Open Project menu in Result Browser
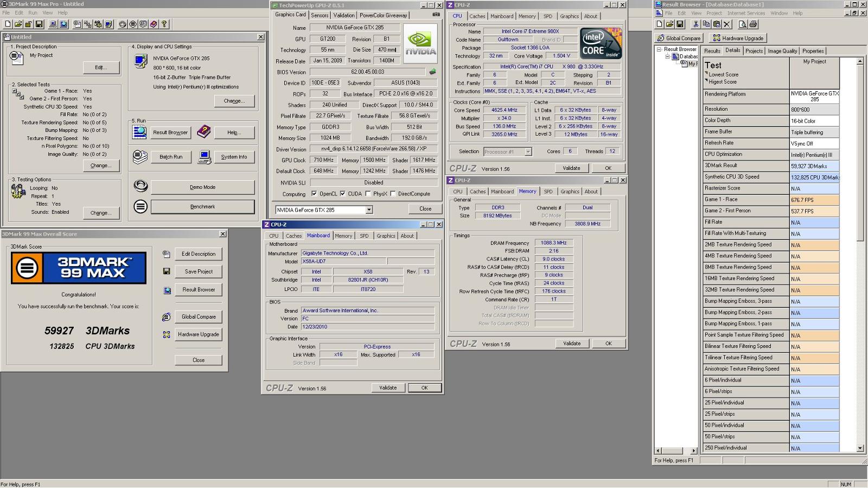The image size is (868, 488). click(x=714, y=13)
